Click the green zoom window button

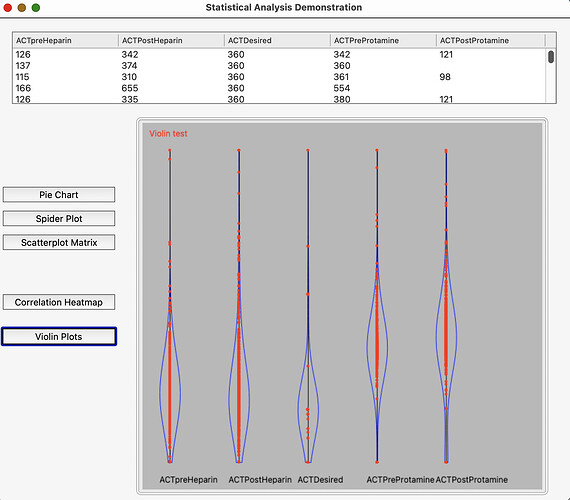pyautogui.click(x=36, y=8)
